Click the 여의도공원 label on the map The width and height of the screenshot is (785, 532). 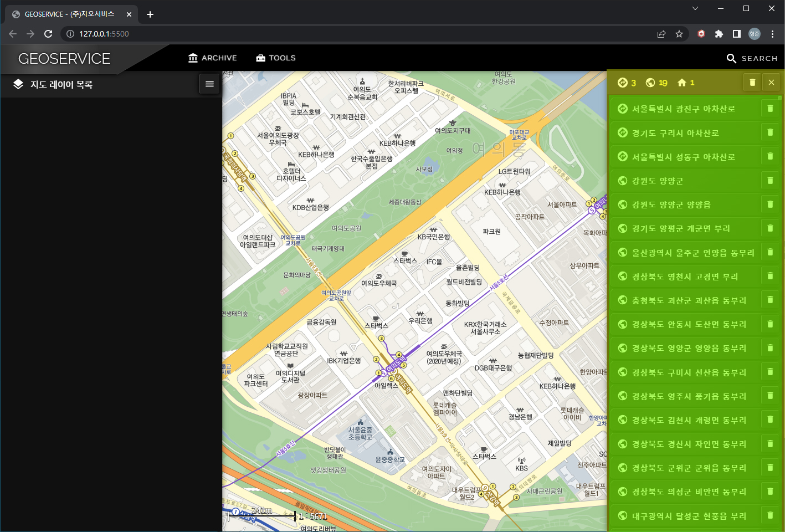click(346, 228)
